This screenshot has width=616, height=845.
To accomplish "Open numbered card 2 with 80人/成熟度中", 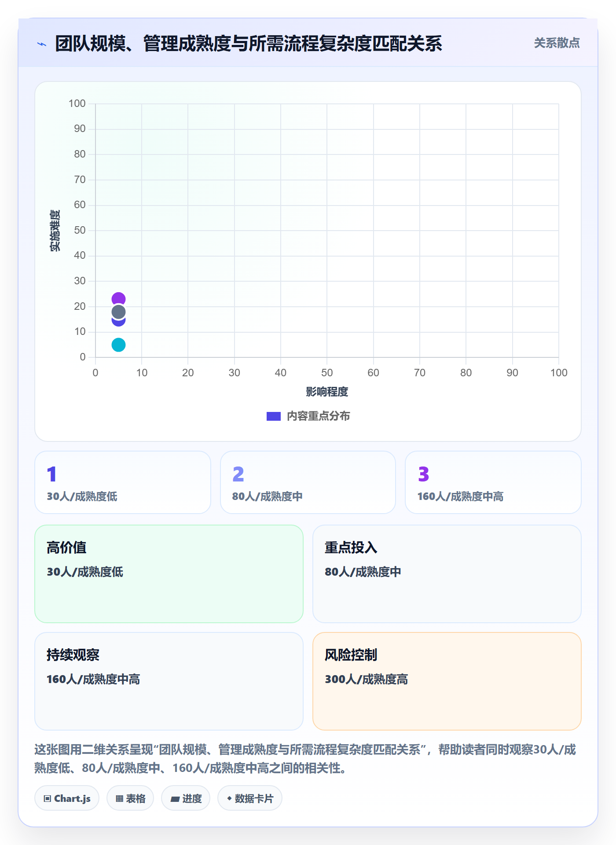I will pyautogui.click(x=308, y=482).
